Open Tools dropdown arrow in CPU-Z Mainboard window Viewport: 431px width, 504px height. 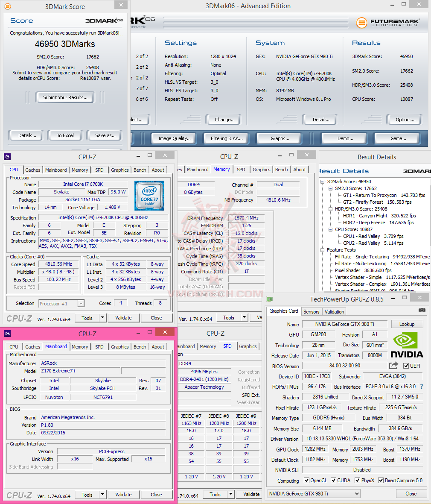point(102,495)
